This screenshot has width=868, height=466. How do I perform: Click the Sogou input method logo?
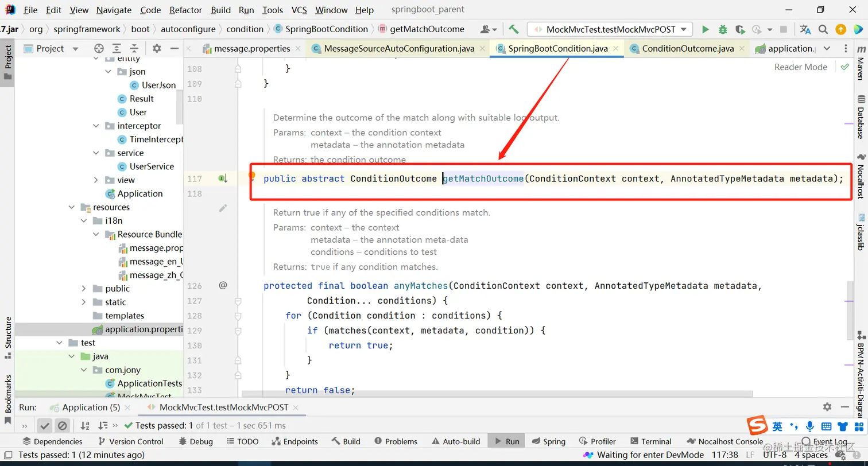[x=757, y=426]
